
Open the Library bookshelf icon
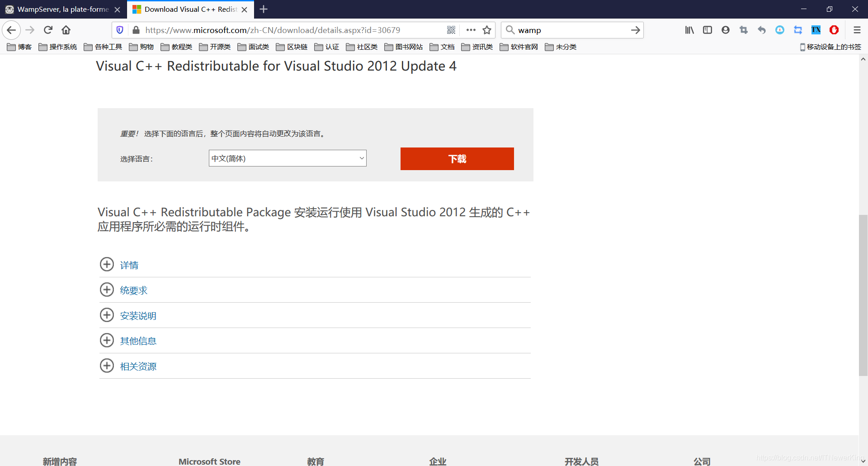[689, 30]
